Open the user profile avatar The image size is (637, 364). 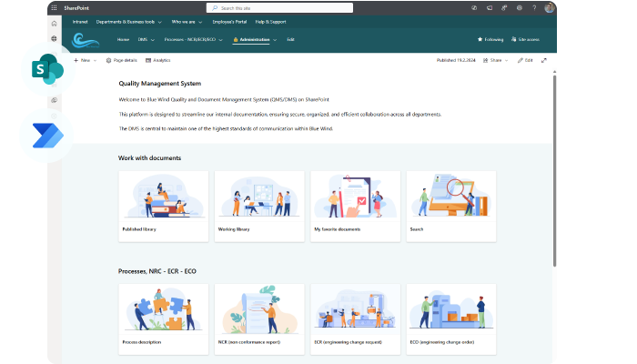549,7
